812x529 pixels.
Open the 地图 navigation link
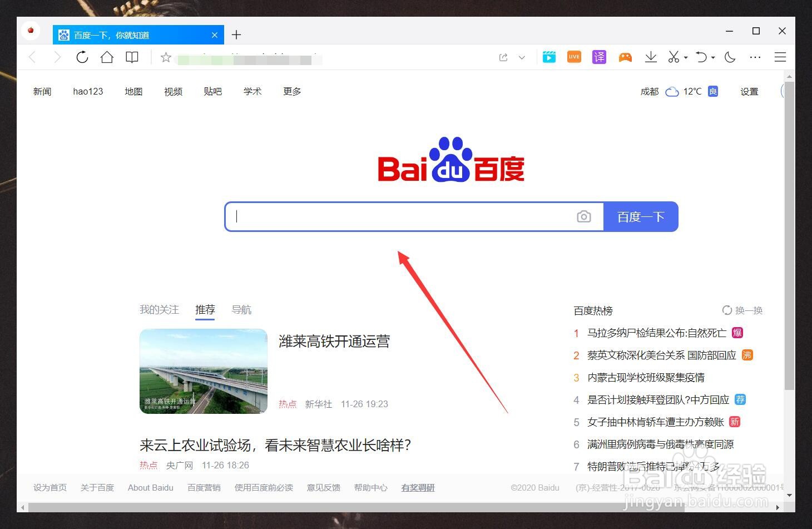pyautogui.click(x=133, y=91)
